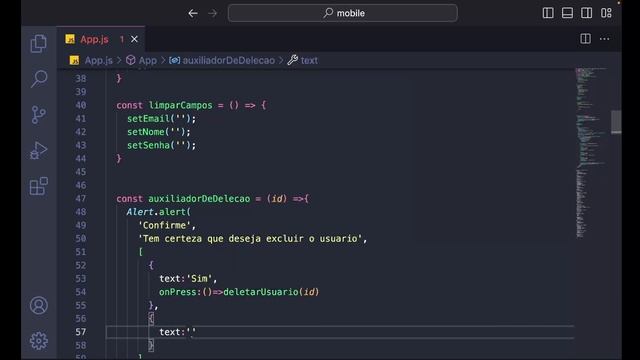The image size is (640, 360).
Task: Click deletarUsuario(id) on line 54
Action: 271,292
